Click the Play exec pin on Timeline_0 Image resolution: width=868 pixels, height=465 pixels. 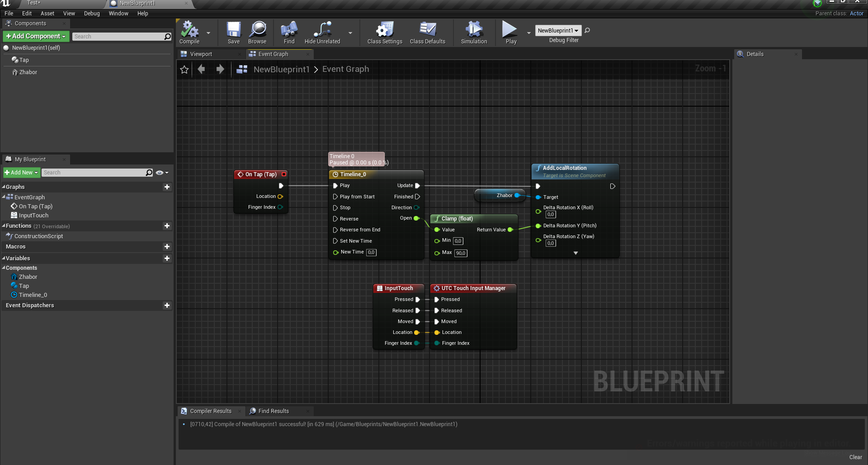tap(335, 186)
